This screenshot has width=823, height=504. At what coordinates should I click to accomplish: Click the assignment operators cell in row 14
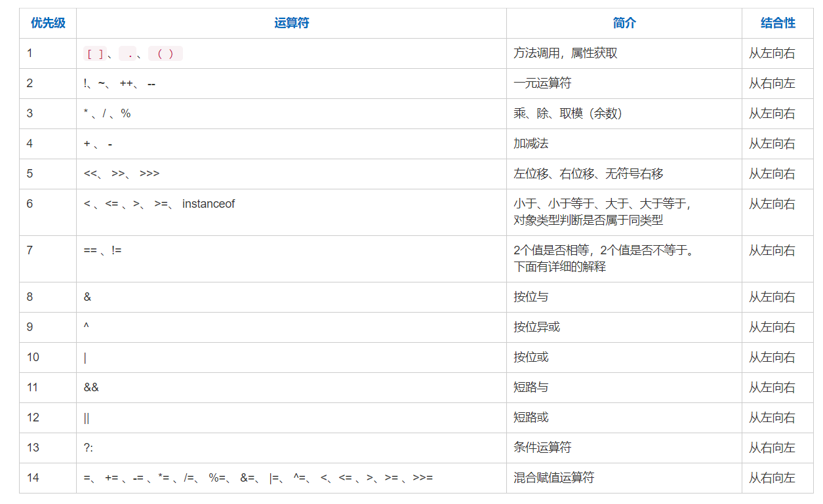point(291,478)
